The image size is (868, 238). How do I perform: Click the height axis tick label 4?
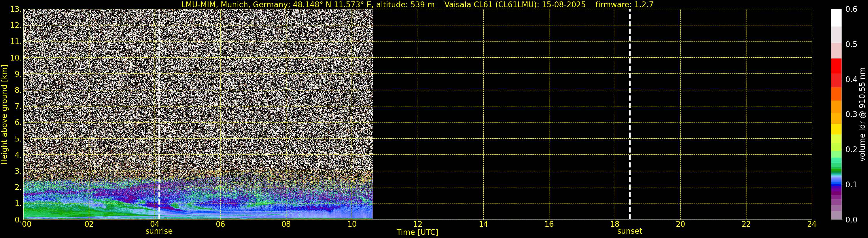[18, 155]
